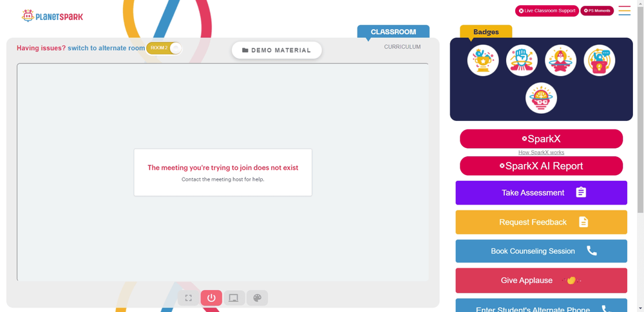
Task: Click the meeting does not exist message
Action: click(223, 167)
